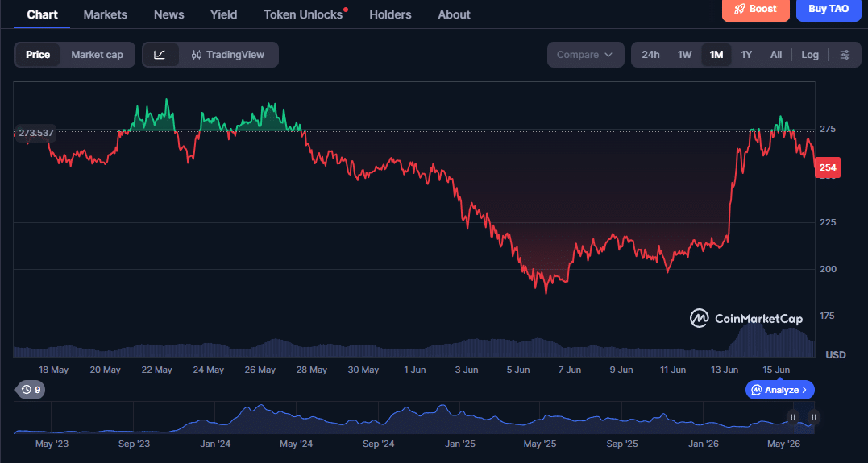This screenshot has width=868, height=463.
Task: Click the right range handle on mini timeline
Action: [814, 417]
